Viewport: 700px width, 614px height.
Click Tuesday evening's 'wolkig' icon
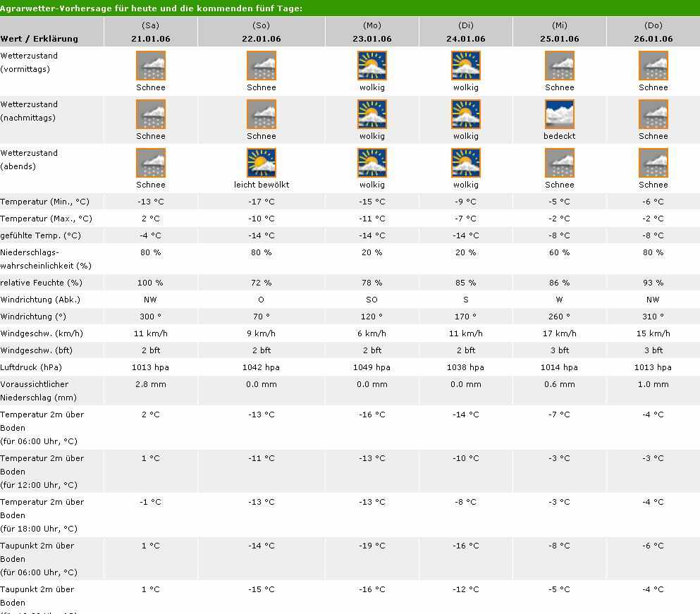point(465,163)
